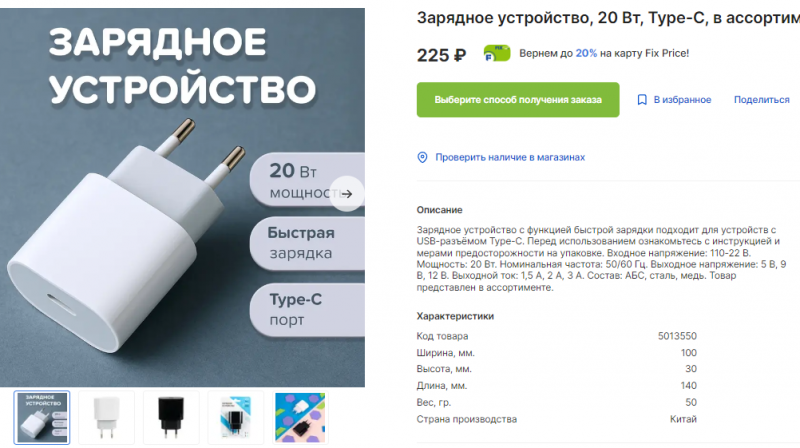800x448 pixels.
Task: Select the first thumbnail with Зарядное устройство banner
Action: pos(42,417)
